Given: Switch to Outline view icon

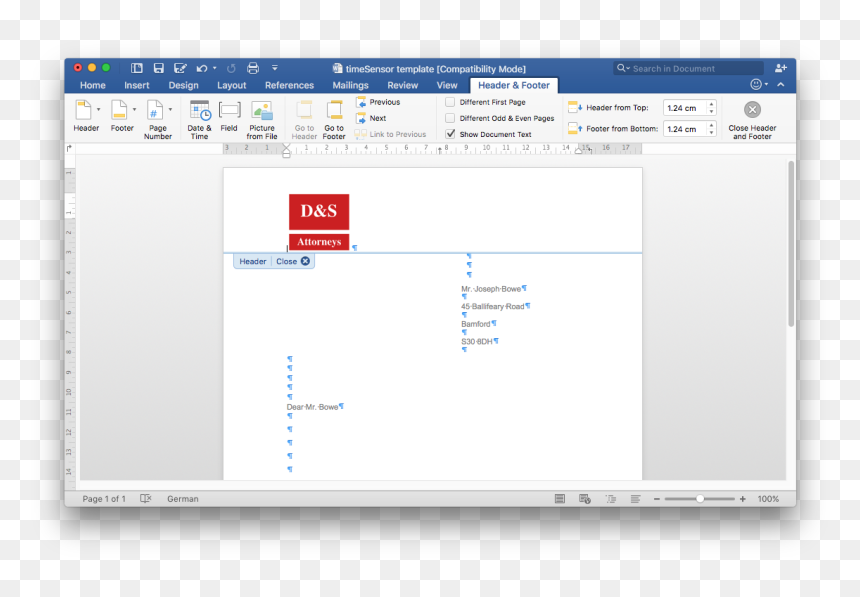Looking at the screenshot, I should [610, 499].
